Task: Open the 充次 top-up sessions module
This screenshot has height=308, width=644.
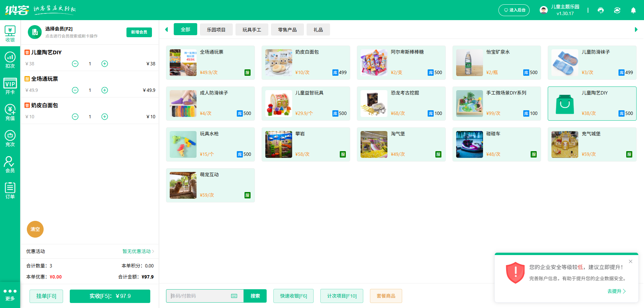Action: pyautogui.click(x=10, y=138)
